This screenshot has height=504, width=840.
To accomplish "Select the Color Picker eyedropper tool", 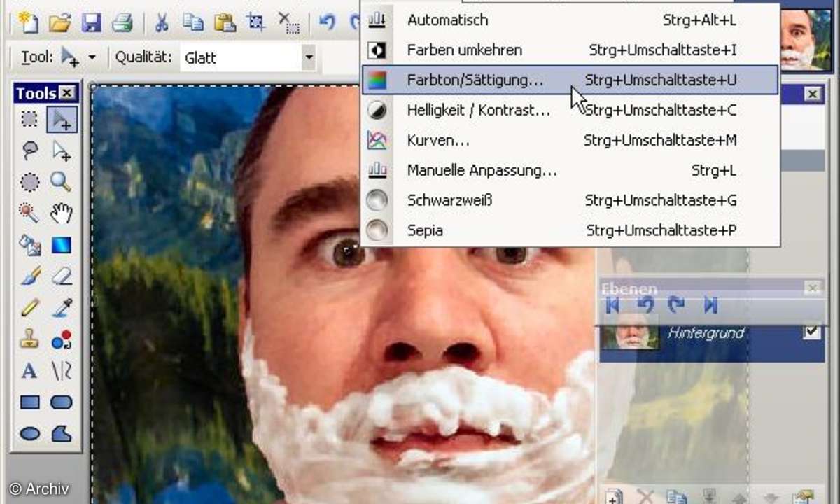I will 62,308.
